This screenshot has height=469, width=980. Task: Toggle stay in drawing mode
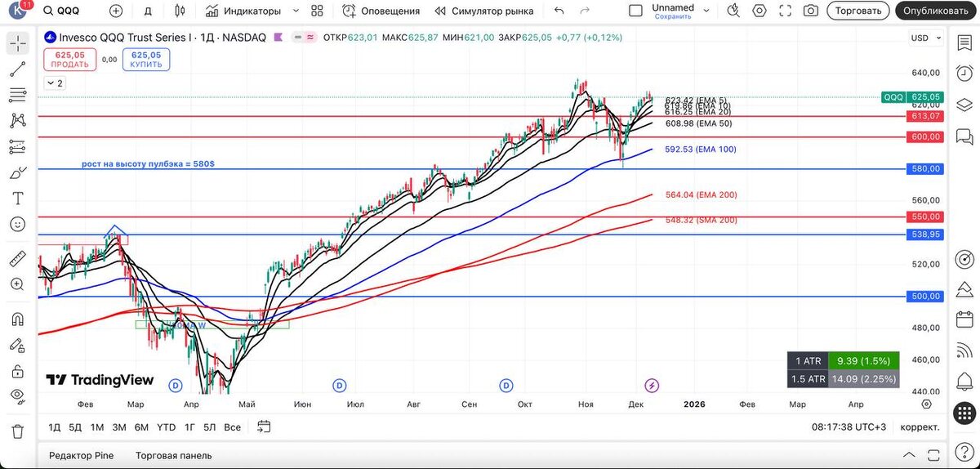click(17, 345)
